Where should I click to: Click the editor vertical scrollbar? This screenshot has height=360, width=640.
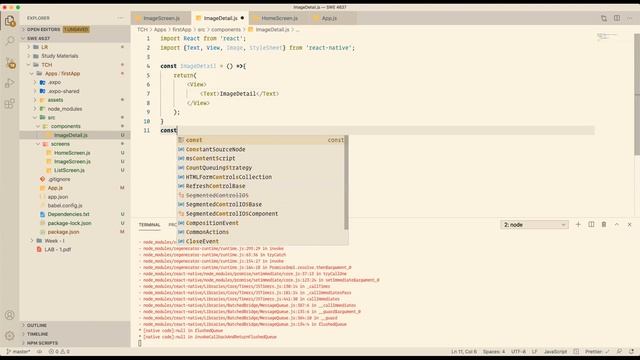tap(637, 94)
